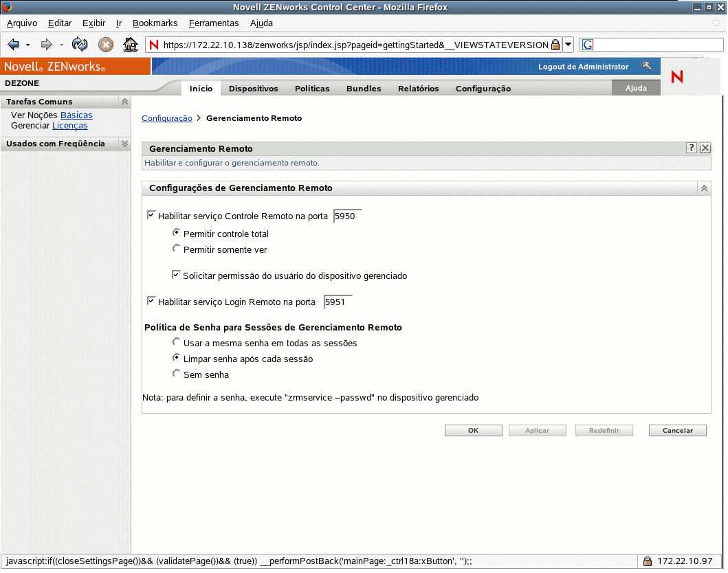Toggle Habilitar serviço Login Remoto checkbox
Image resolution: width=728 pixels, height=573 pixels.
[151, 301]
